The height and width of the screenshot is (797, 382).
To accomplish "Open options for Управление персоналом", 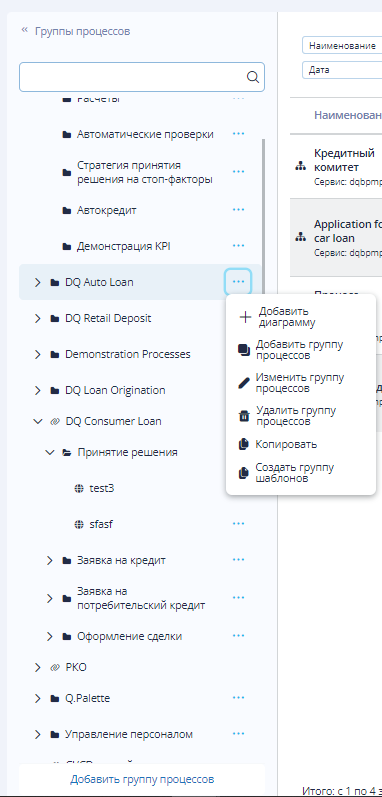I will (238, 734).
